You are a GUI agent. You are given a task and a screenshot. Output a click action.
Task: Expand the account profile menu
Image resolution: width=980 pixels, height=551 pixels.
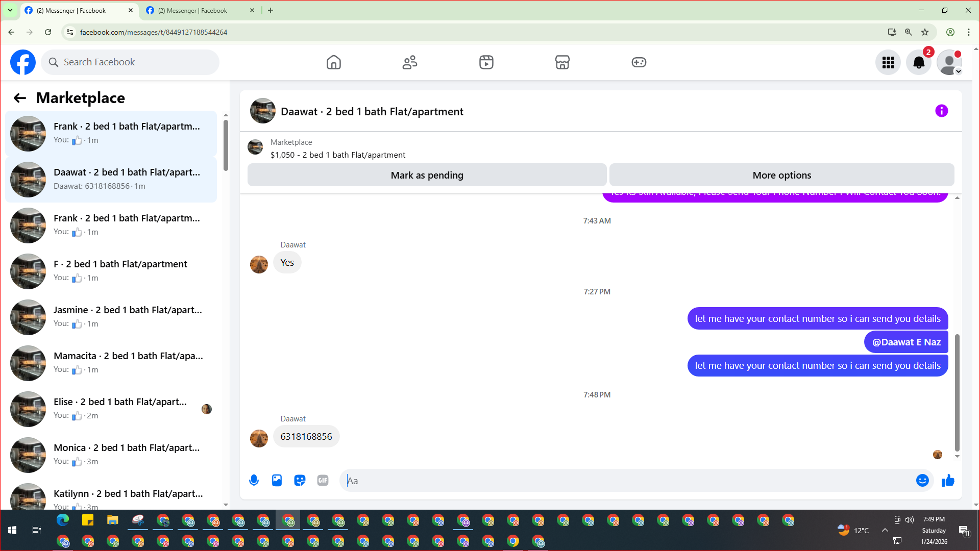pyautogui.click(x=949, y=62)
